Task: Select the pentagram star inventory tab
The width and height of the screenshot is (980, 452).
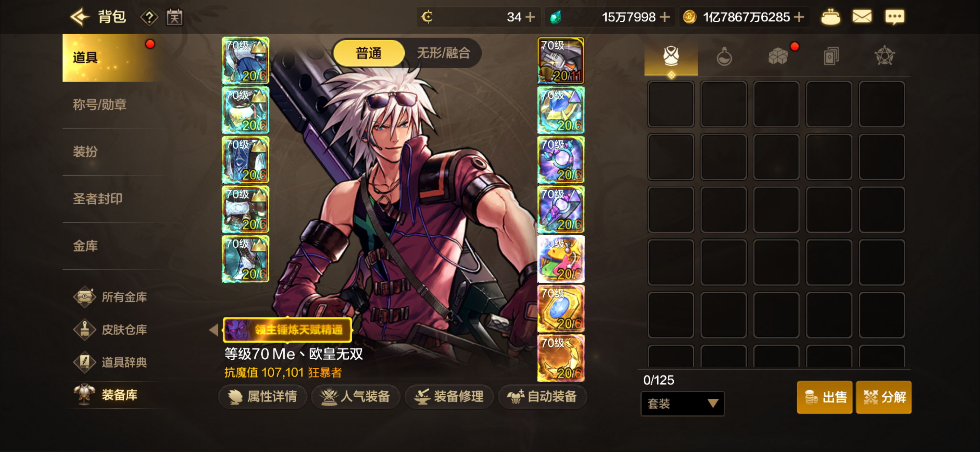Action: 885,57
